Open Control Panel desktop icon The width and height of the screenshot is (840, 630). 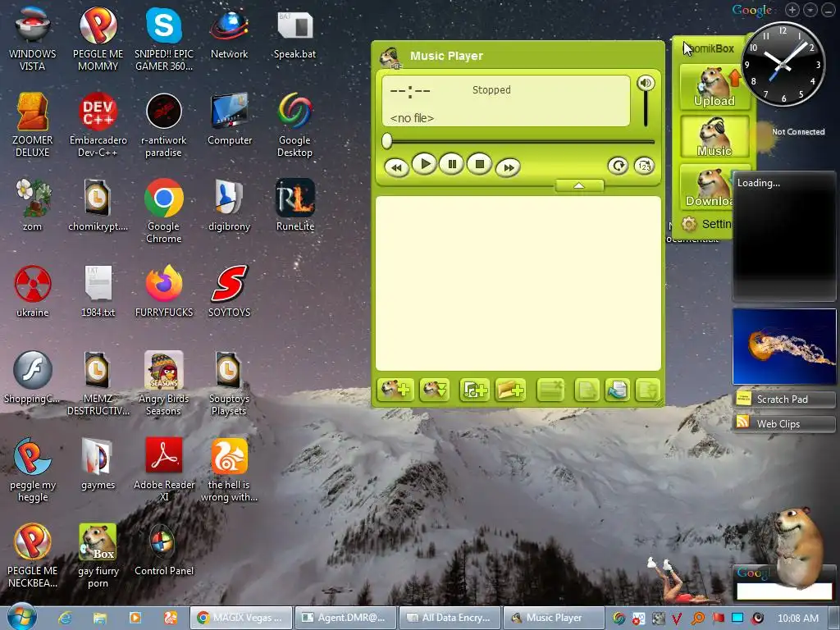[164, 550]
